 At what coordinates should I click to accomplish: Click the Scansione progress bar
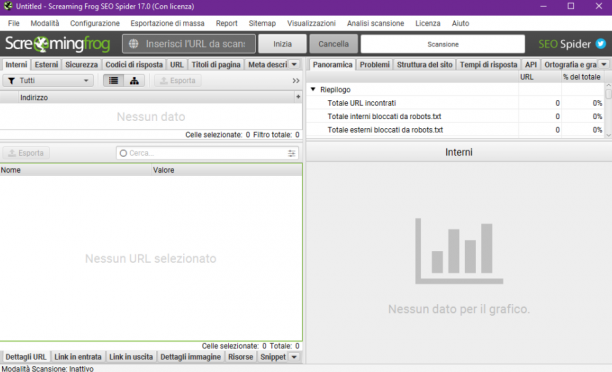443,44
